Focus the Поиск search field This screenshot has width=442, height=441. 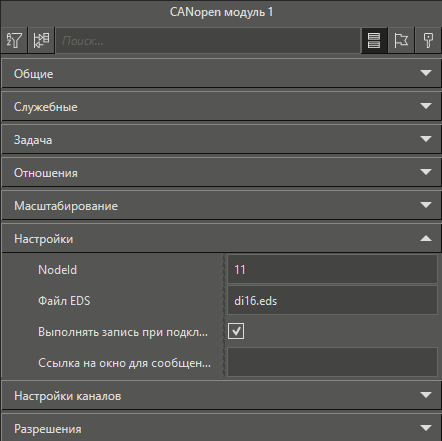click(208, 41)
